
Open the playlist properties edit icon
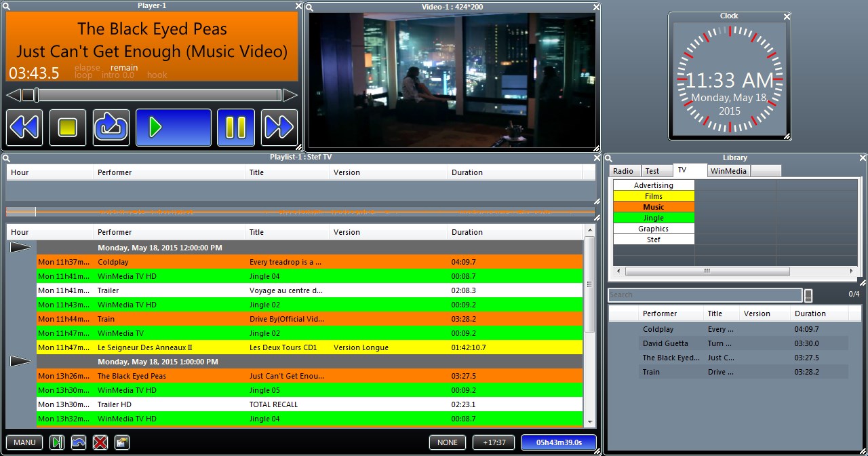(x=122, y=442)
